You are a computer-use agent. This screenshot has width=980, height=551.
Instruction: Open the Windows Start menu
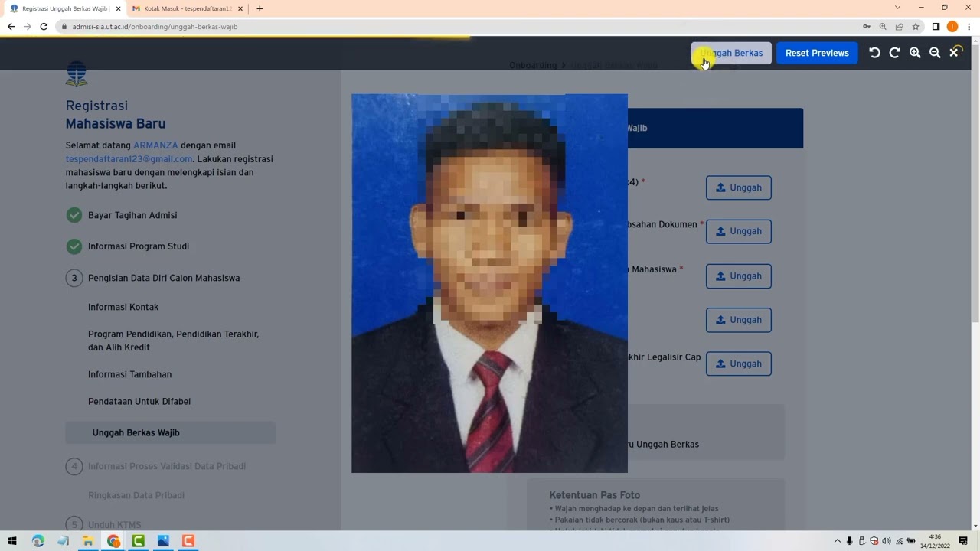point(12,541)
